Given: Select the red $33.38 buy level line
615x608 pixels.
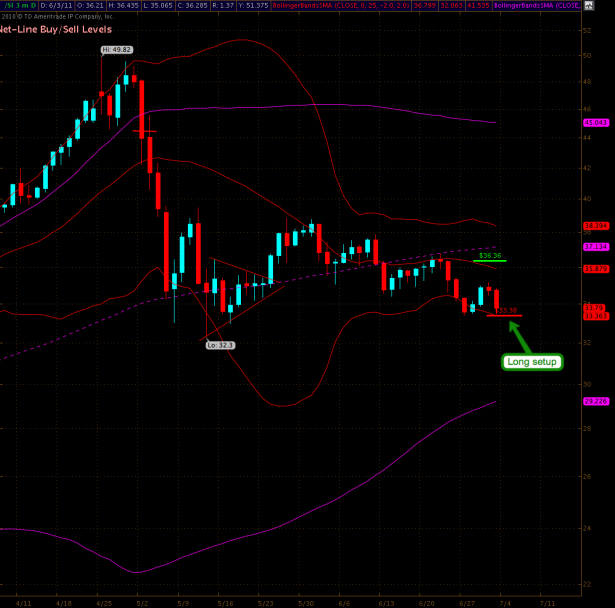Looking at the screenshot, I should click(504, 315).
